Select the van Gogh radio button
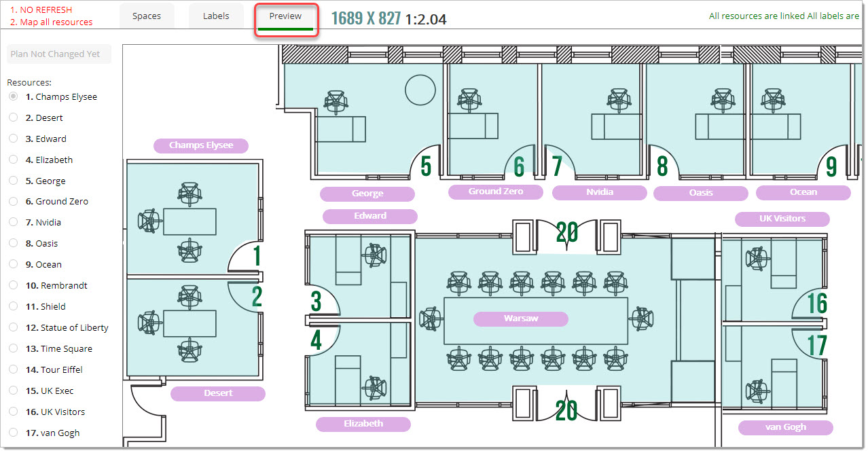The height and width of the screenshot is (453, 868). [x=14, y=433]
